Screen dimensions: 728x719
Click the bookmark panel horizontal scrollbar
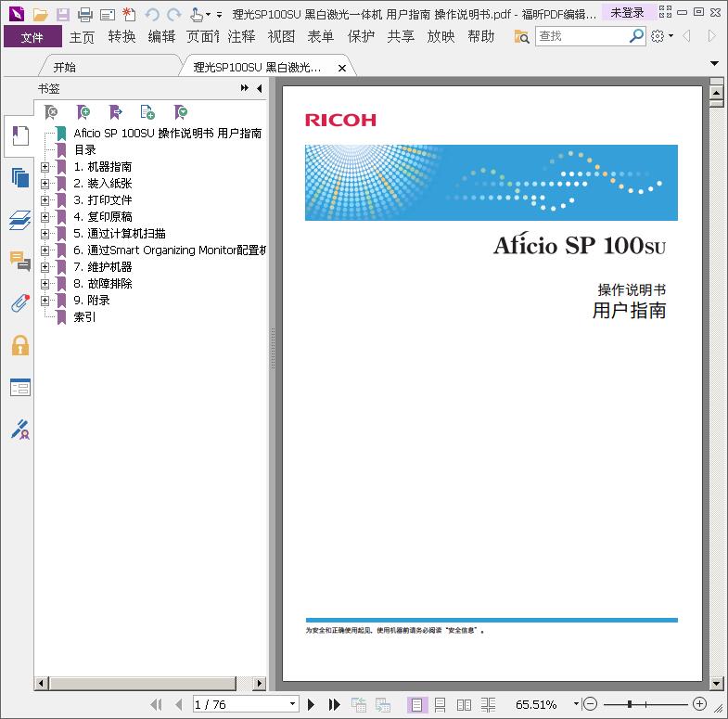[x=143, y=683]
